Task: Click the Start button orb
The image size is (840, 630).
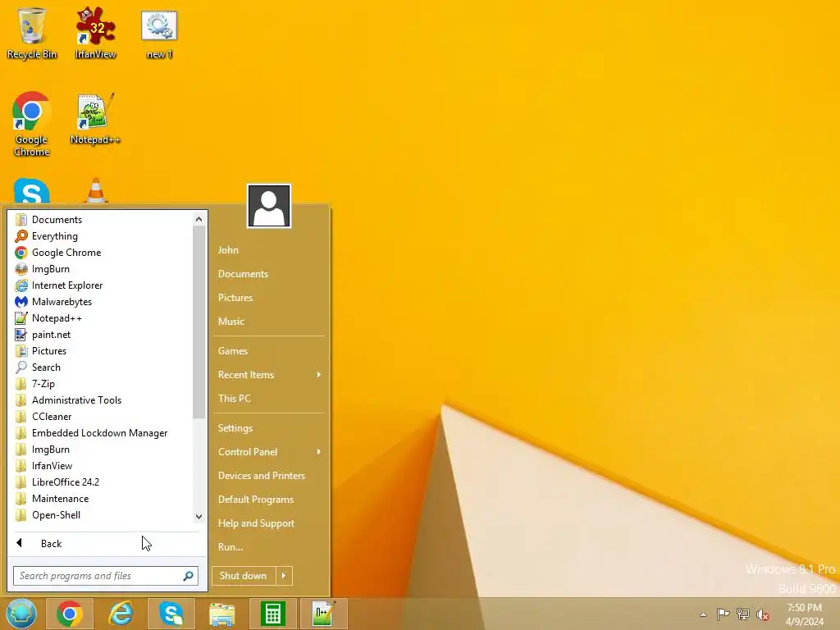Action: click(21, 614)
